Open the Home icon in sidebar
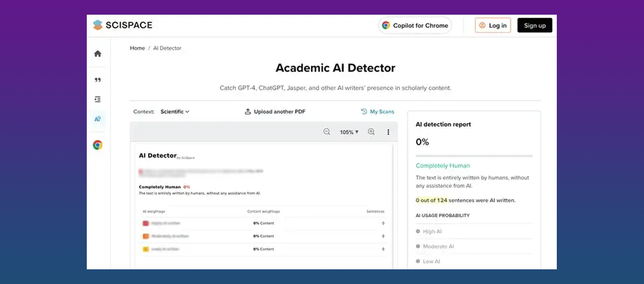The height and width of the screenshot is (284, 644). (x=98, y=54)
